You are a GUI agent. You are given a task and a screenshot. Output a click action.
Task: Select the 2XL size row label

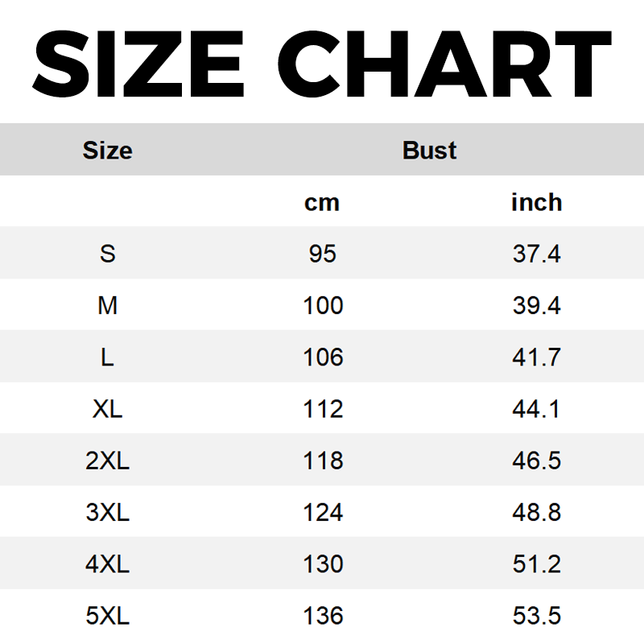pos(108,460)
